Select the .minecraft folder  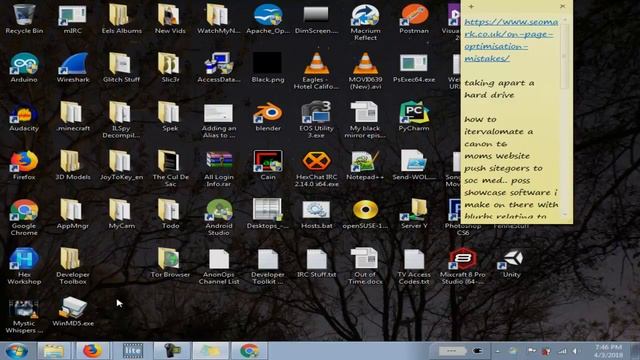[73, 116]
